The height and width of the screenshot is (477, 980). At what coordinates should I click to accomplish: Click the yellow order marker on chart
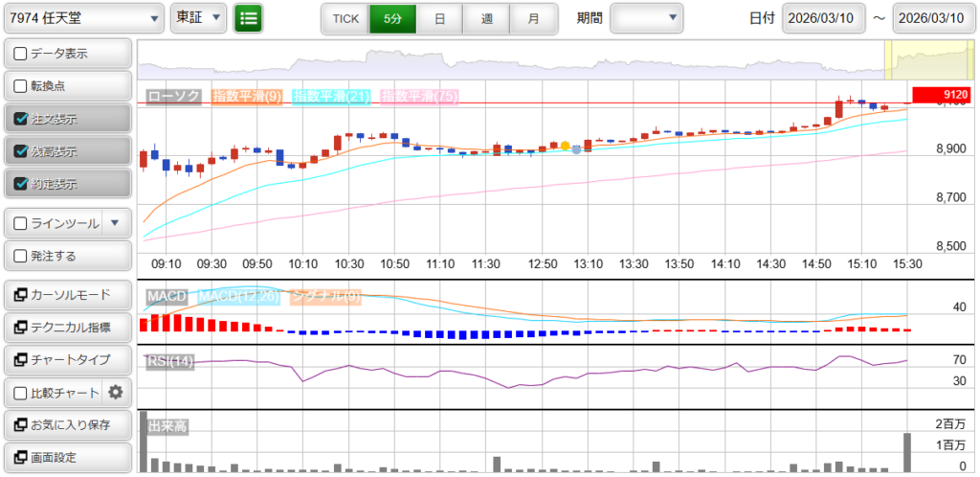coord(565,147)
